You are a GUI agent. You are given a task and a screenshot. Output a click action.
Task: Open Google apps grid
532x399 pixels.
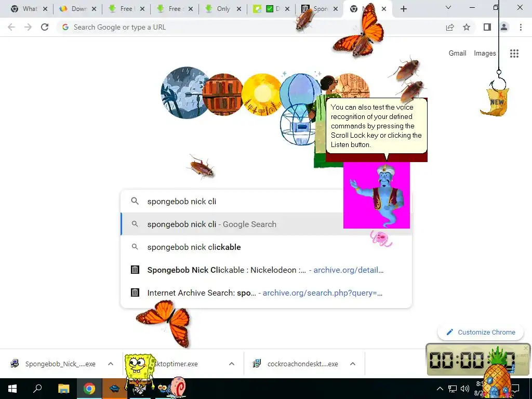514,54
